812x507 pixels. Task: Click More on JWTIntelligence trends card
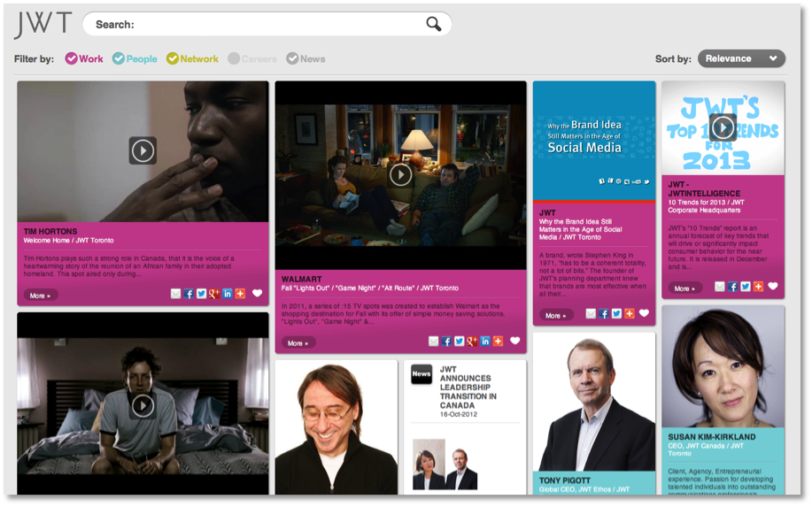[x=684, y=288]
